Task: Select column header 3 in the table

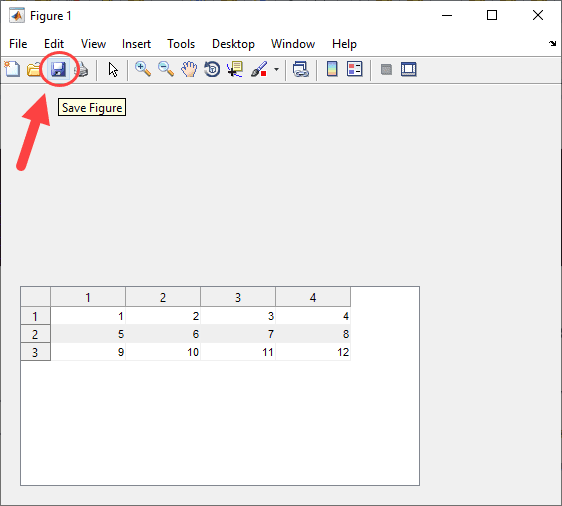Action: coord(238,297)
